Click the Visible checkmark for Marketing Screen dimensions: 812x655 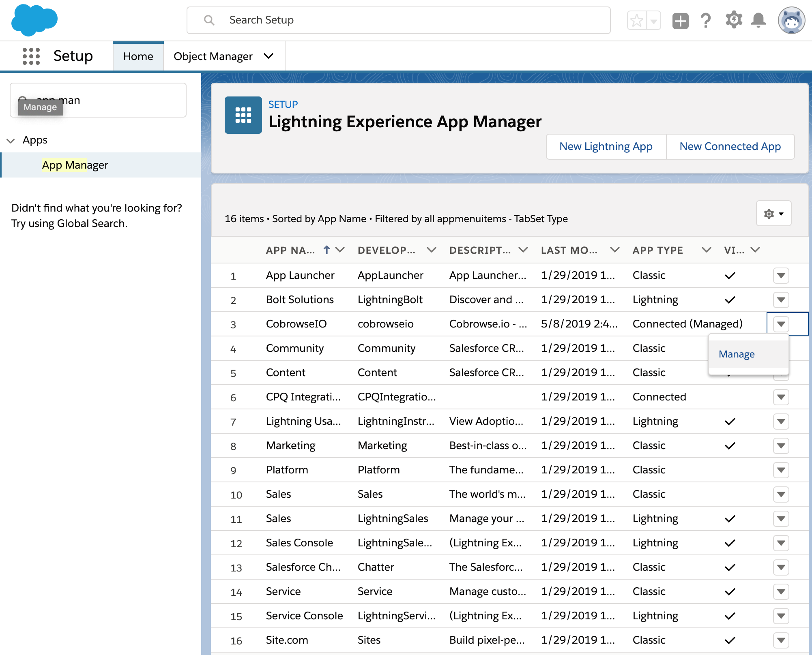coord(730,446)
